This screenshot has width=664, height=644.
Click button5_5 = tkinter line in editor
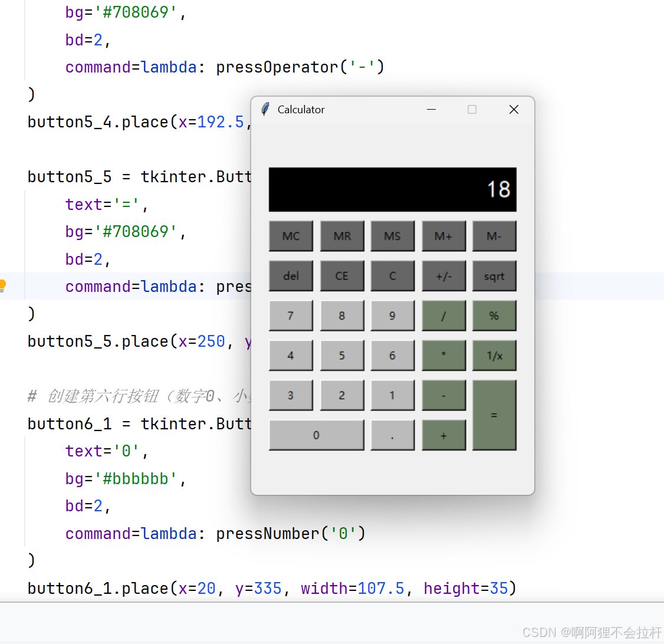140,177
